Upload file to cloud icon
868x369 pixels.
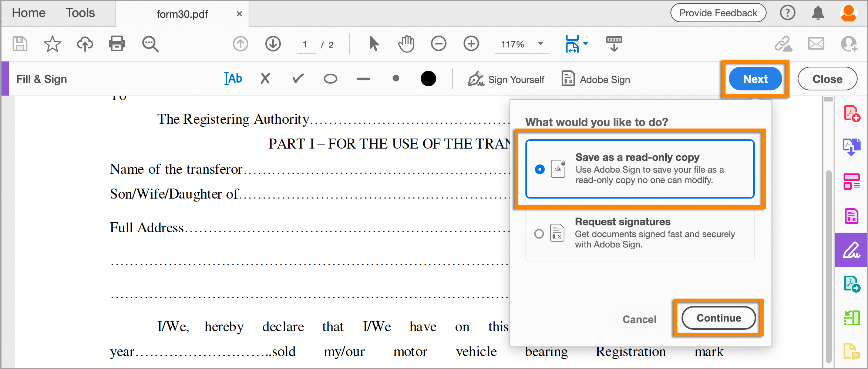85,44
